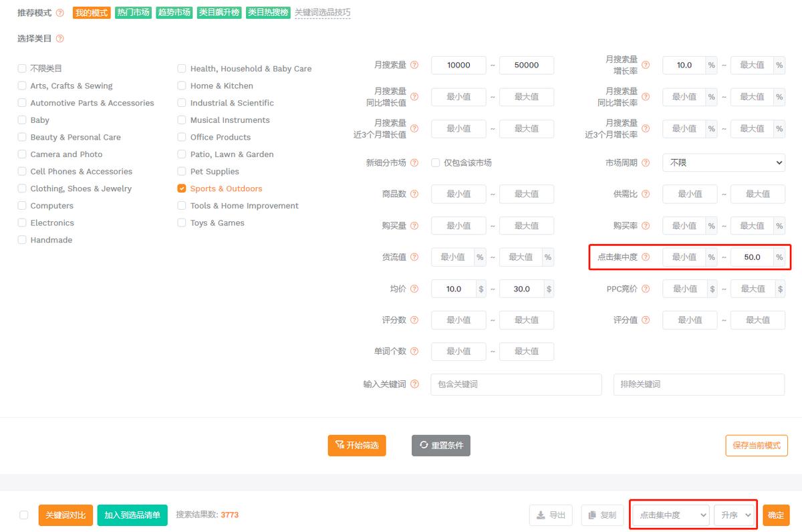
Task: Click help icon next to 月搜索量
Action: tap(414, 65)
